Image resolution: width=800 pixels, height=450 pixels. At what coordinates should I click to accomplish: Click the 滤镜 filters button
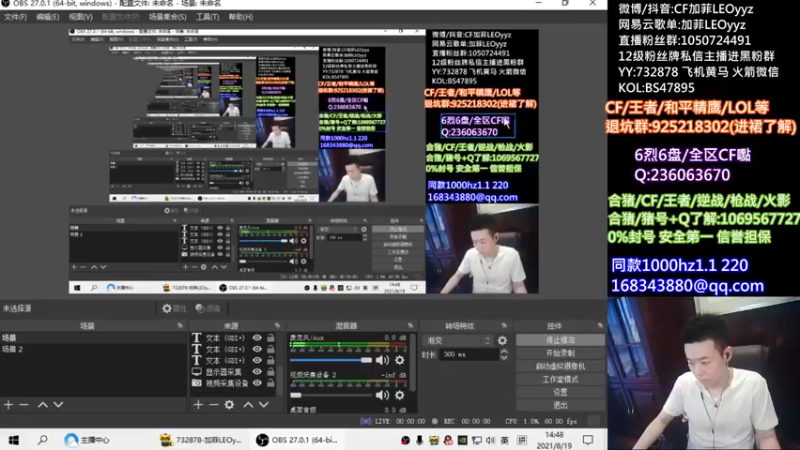pyautogui.click(x=208, y=308)
